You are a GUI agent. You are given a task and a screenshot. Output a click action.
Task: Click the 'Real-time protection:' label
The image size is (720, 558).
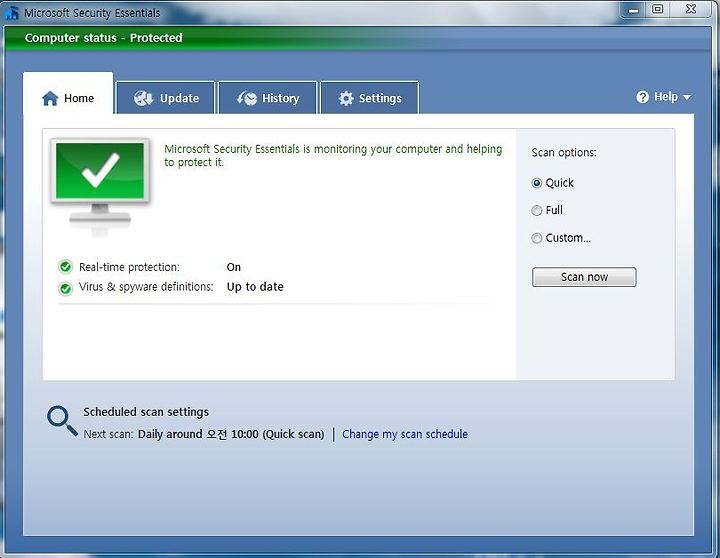click(129, 267)
